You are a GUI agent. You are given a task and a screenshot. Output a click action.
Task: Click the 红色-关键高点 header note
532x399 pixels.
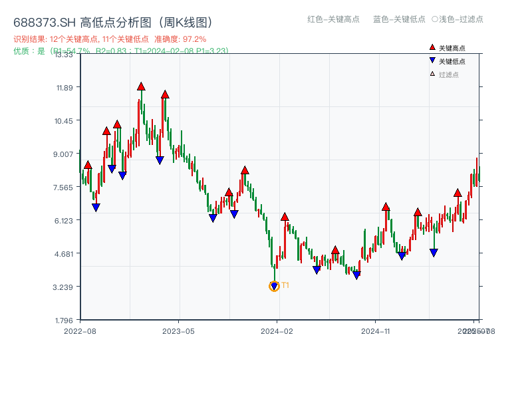click(x=333, y=19)
